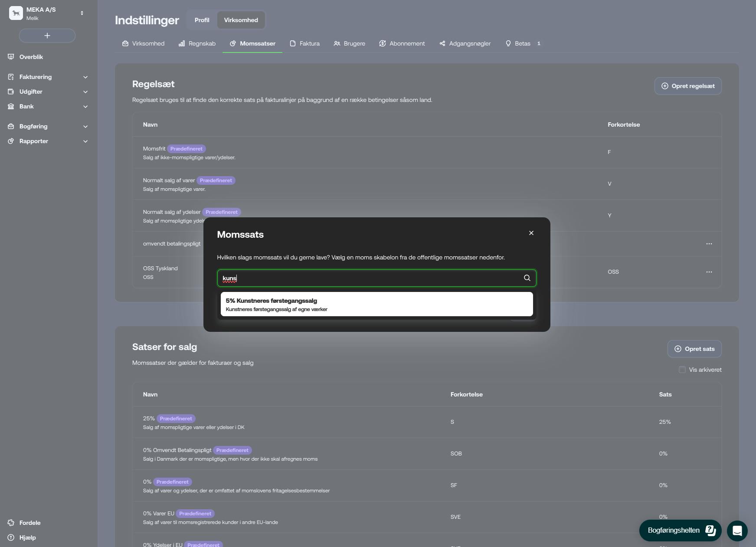Image resolution: width=756 pixels, height=547 pixels.
Task: Open the Faktura tab
Action: click(x=305, y=43)
